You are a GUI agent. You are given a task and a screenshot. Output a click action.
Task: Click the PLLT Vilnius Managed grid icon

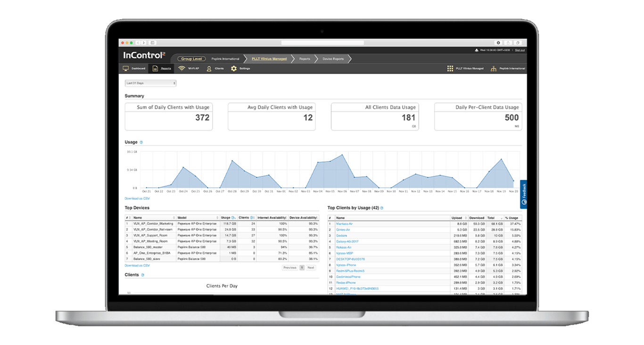click(450, 68)
